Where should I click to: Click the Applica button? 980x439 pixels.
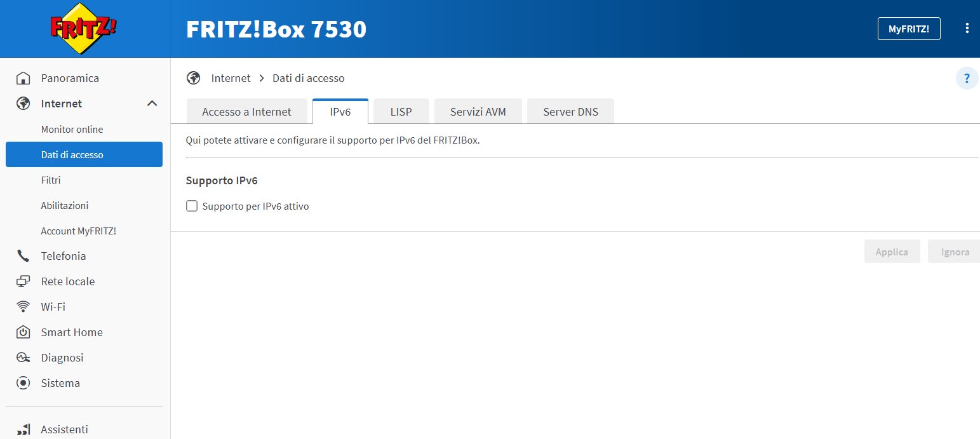click(892, 252)
